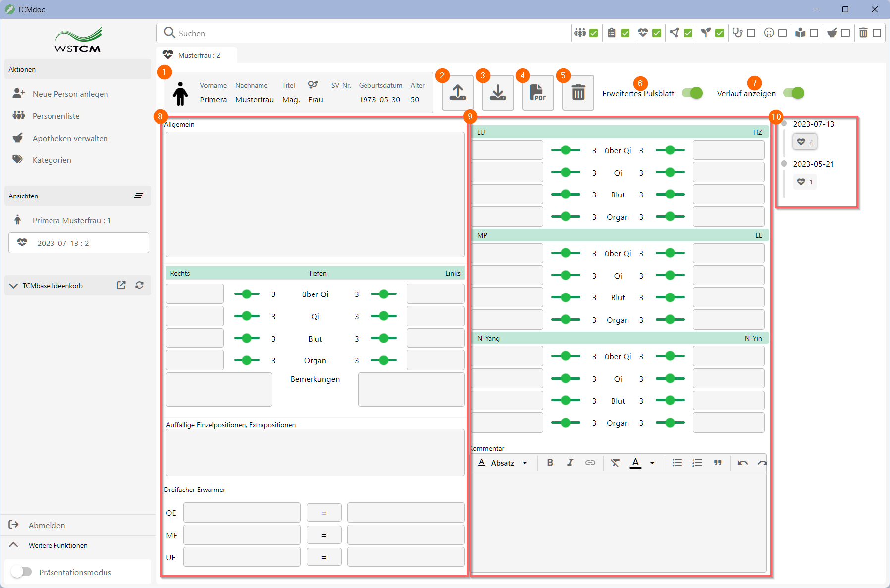Open Personenliste from Aktionen menu
890x588 pixels.
[x=56, y=116]
